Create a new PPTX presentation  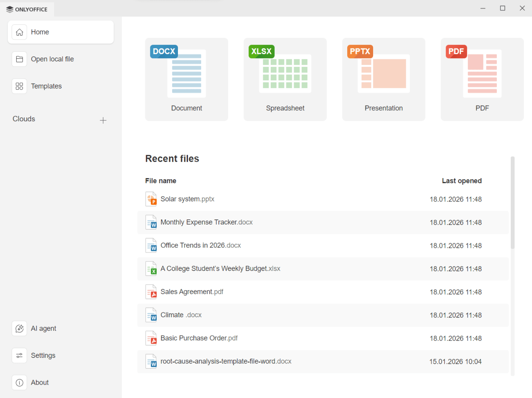[x=384, y=79]
